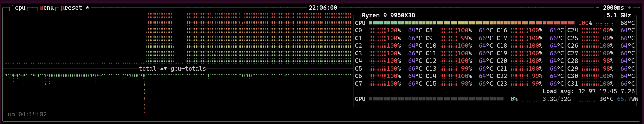This screenshot has width=644, height=124.
Task: Click the C30 core label
Action: (x=572, y=76)
